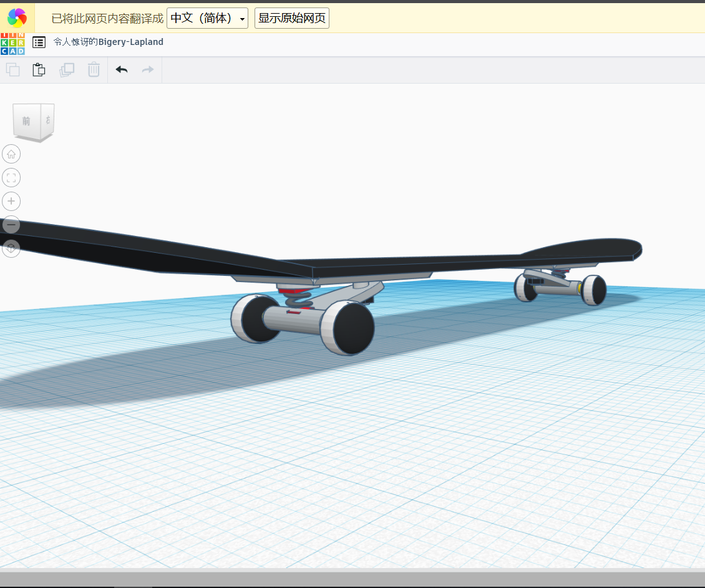Open the translation language dropdown
705x588 pixels.
[242, 17]
